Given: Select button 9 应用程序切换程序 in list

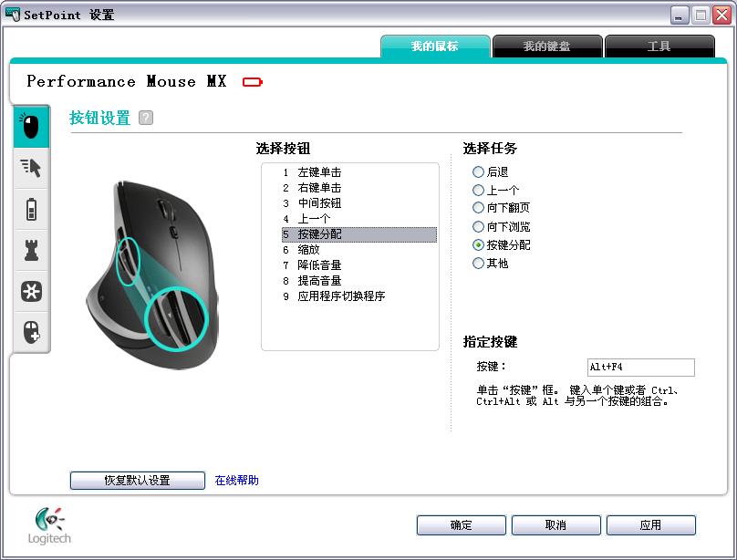Looking at the screenshot, I should coord(359,296).
